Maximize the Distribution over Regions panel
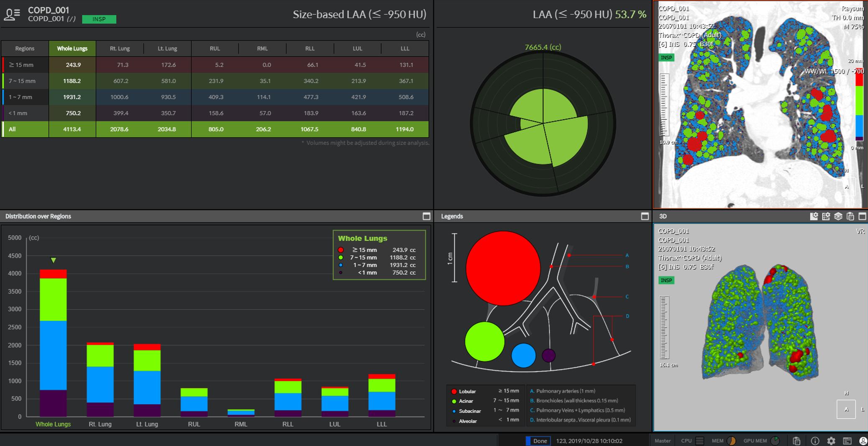 (426, 217)
